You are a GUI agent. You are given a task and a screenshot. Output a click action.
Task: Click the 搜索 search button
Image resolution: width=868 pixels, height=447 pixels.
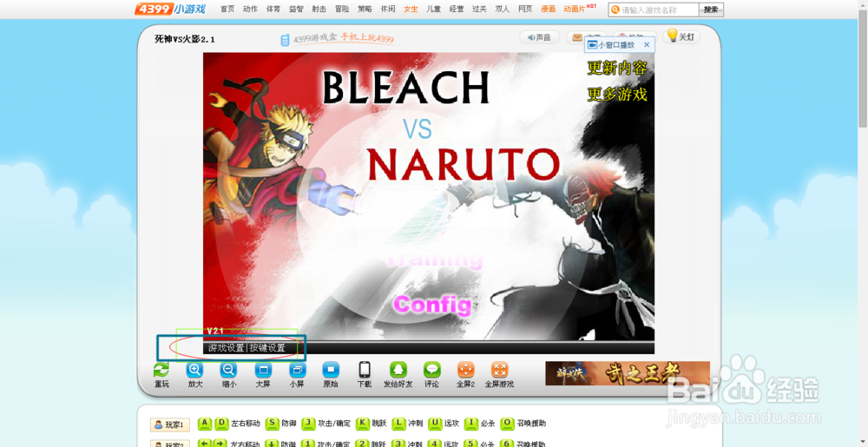712,10
